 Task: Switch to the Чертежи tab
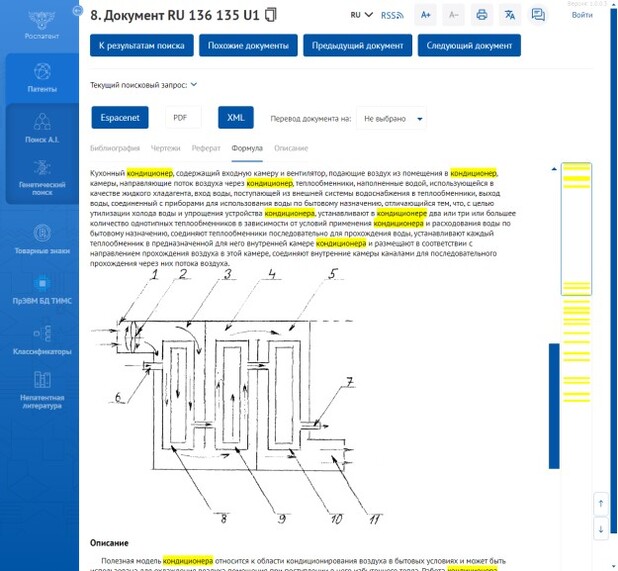pos(166,148)
